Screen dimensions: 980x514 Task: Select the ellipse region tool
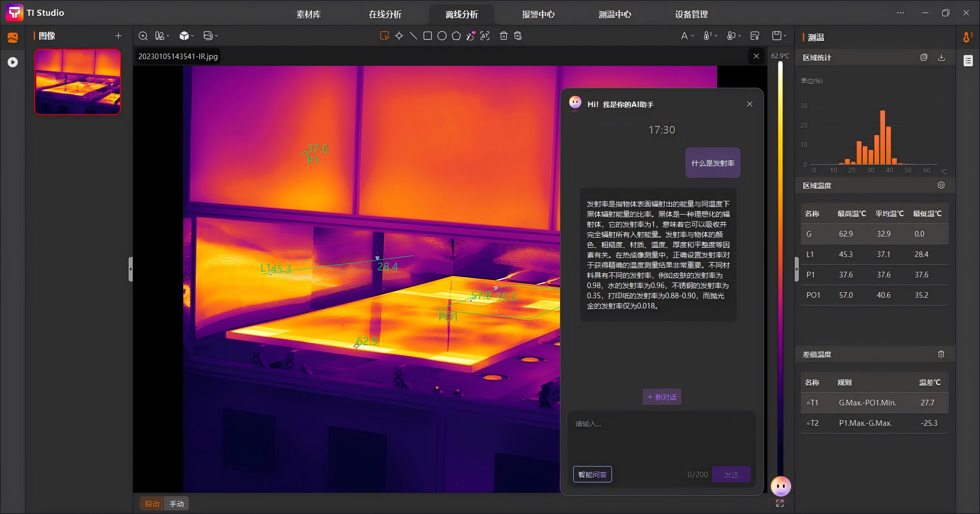point(442,36)
